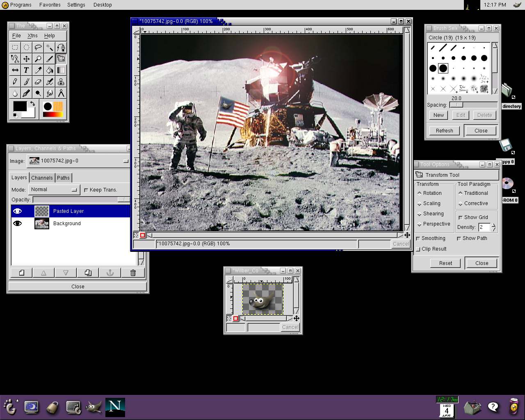
Task: Select the Convolve blur droplet tool
Action: click(x=15, y=93)
